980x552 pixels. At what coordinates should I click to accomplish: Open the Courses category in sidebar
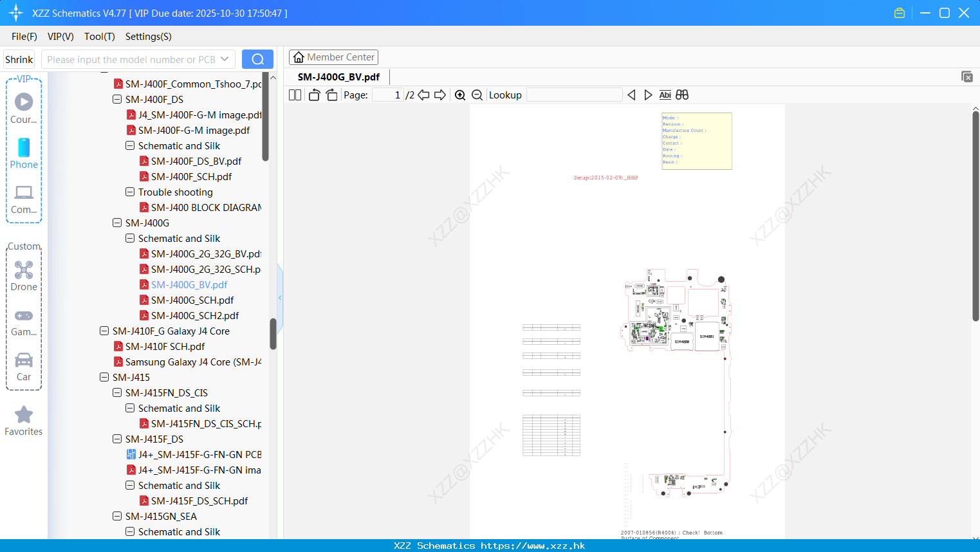click(x=24, y=107)
